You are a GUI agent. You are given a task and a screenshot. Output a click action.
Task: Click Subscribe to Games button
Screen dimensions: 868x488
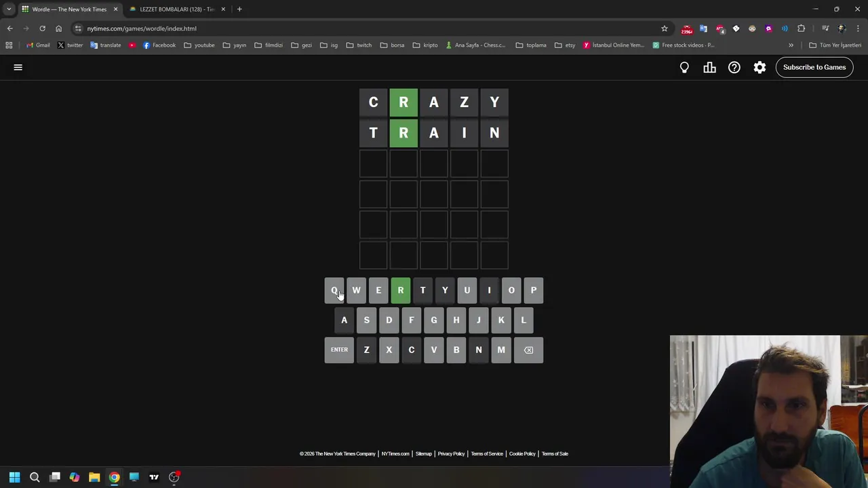[814, 67]
